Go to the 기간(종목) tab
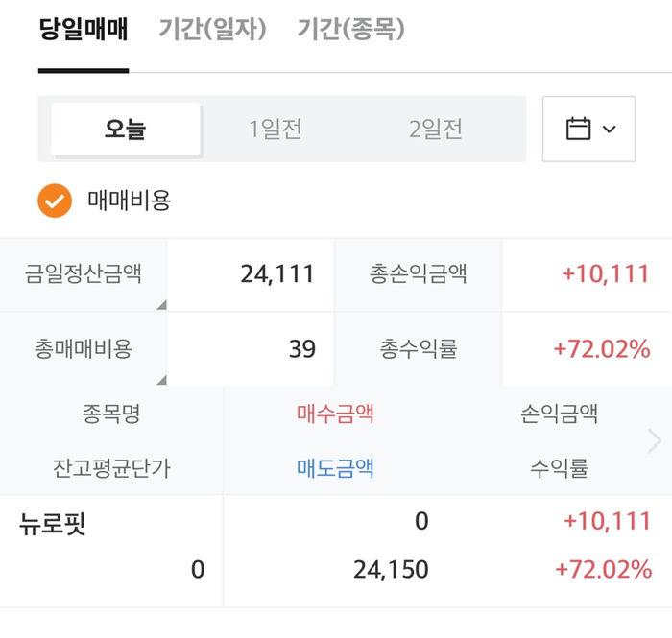The width and height of the screenshot is (672, 638). [350, 30]
